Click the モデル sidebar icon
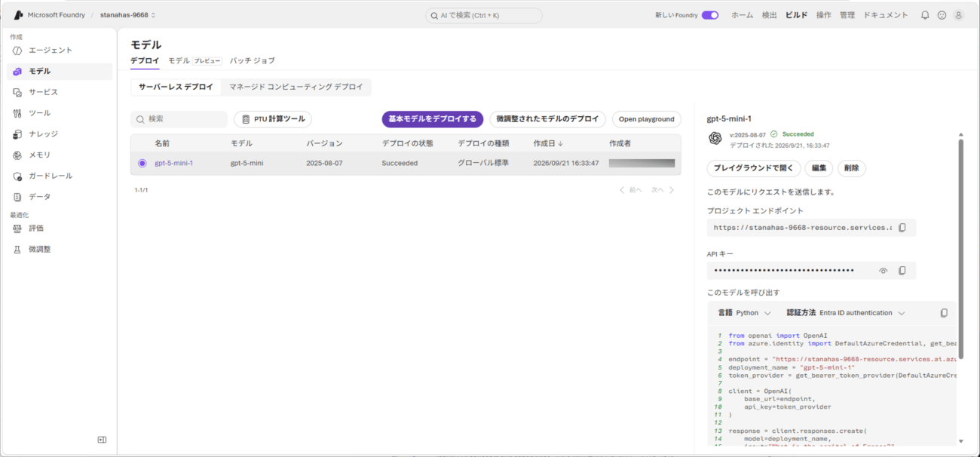The image size is (980, 457). [x=17, y=72]
